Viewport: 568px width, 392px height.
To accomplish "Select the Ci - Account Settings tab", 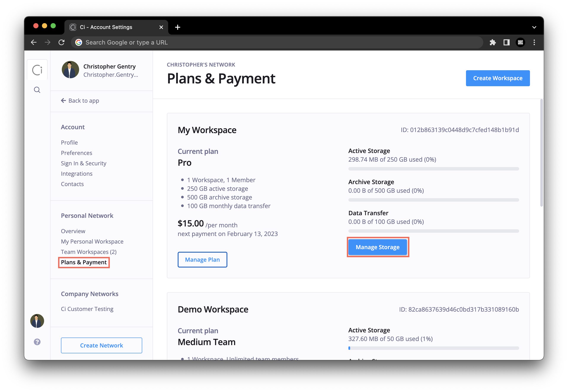I will [116, 27].
